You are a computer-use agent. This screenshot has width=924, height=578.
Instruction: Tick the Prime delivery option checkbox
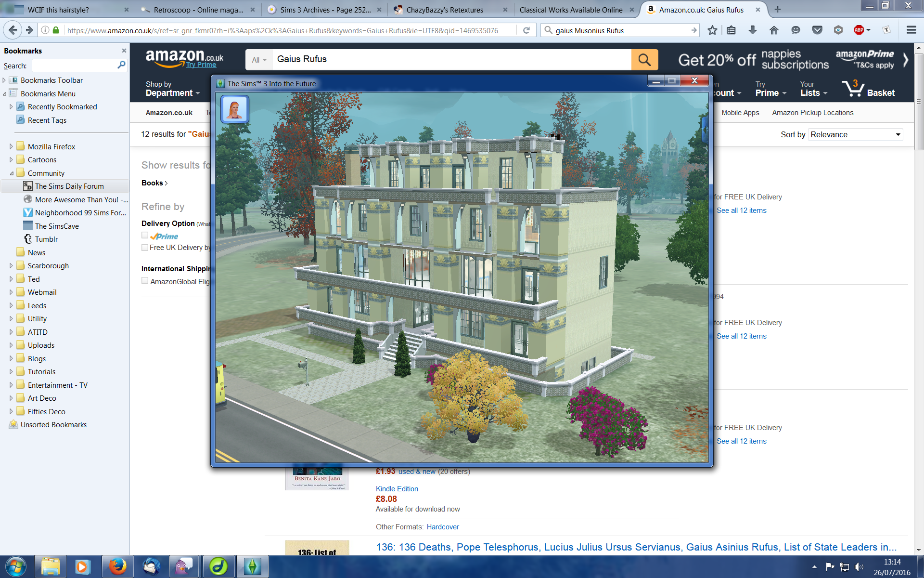click(145, 235)
